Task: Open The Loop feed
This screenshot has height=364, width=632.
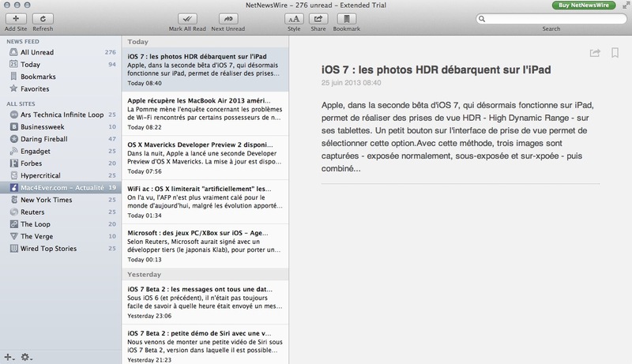Action: pyautogui.click(x=61, y=224)
